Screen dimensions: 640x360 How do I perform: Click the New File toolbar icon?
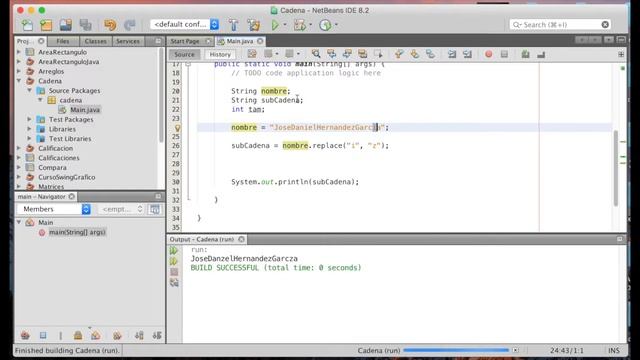(x=27, y=25)
